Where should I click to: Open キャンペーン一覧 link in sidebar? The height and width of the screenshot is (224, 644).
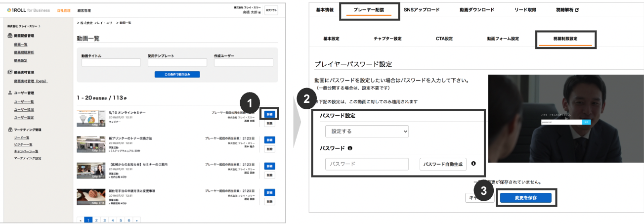click(26, 151)
